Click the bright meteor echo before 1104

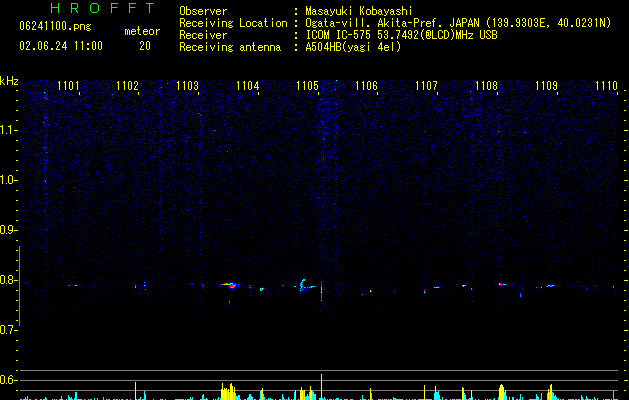231,285
